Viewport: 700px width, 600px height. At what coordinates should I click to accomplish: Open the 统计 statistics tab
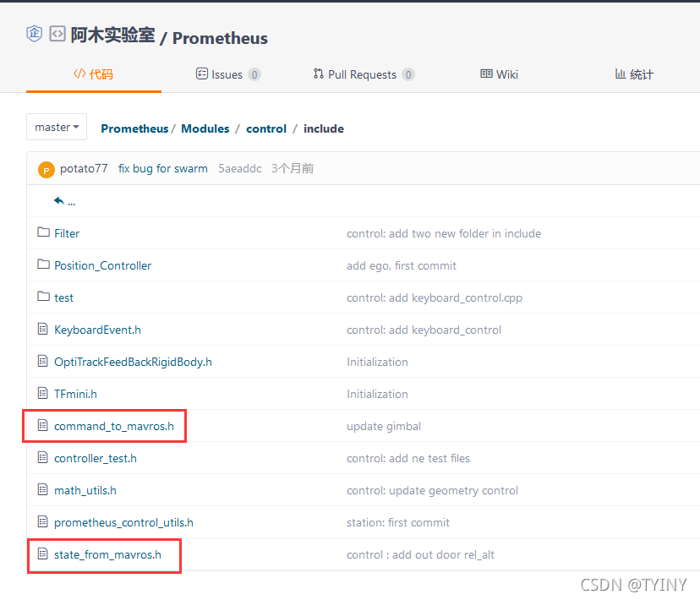point(634,74)
